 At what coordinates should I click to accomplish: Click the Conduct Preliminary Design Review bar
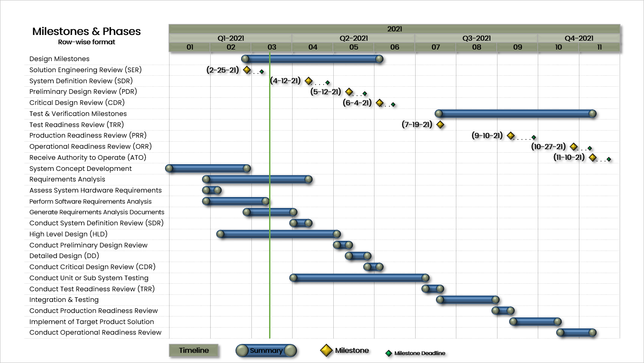click(343, 245)
